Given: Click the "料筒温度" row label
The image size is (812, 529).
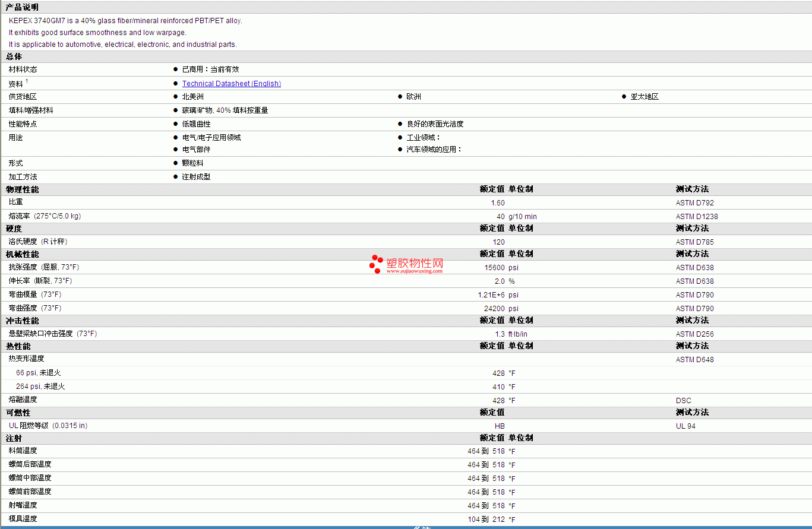Looking at the screenshot, I should click(23, 451).
